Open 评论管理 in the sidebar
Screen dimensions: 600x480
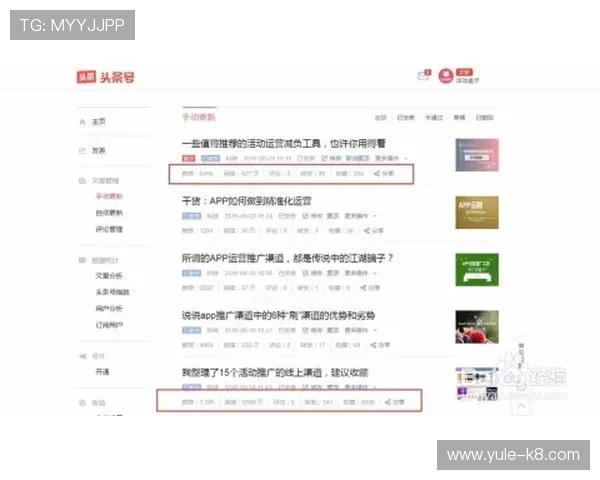[x=109, y=229]
